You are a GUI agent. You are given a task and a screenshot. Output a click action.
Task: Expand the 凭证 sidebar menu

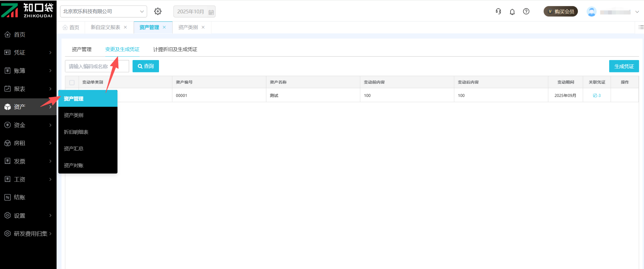(28, 53)
